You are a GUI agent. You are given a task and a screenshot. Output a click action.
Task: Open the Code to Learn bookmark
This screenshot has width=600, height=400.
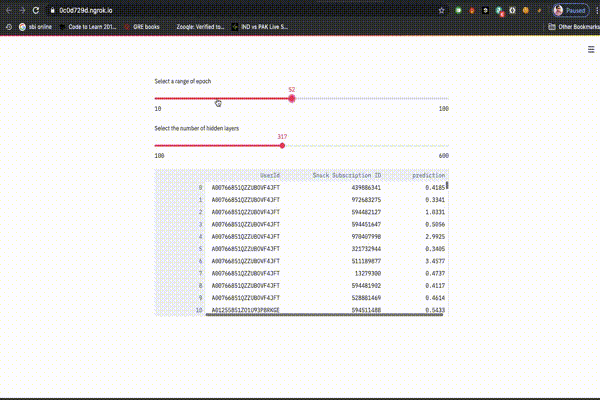pos(87,27)
